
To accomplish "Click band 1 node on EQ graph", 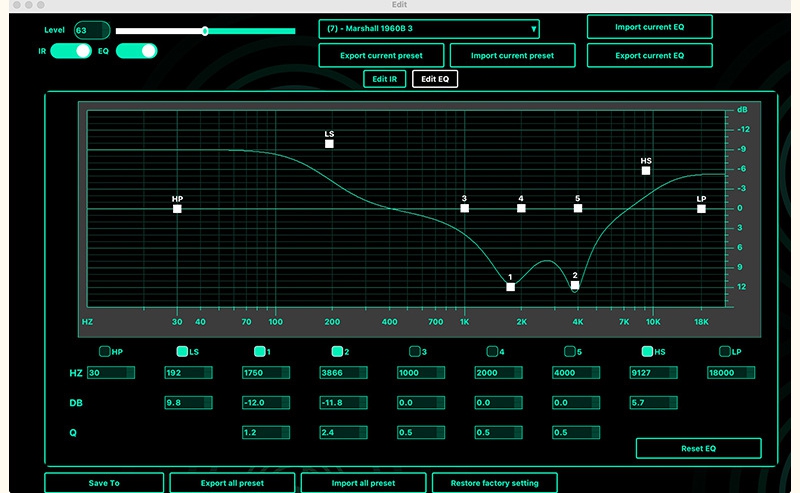I will pyautogui.click(x=510, y=287).
